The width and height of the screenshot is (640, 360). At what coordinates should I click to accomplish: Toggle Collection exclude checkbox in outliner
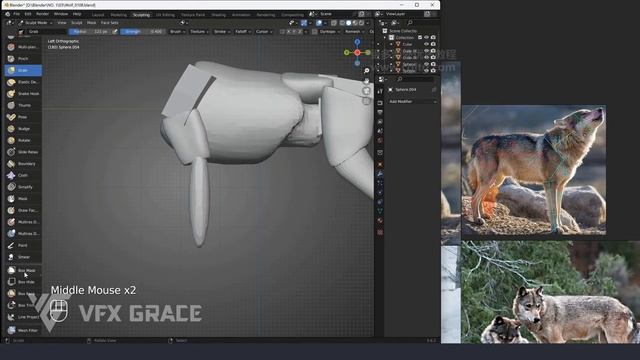point(420,38)
